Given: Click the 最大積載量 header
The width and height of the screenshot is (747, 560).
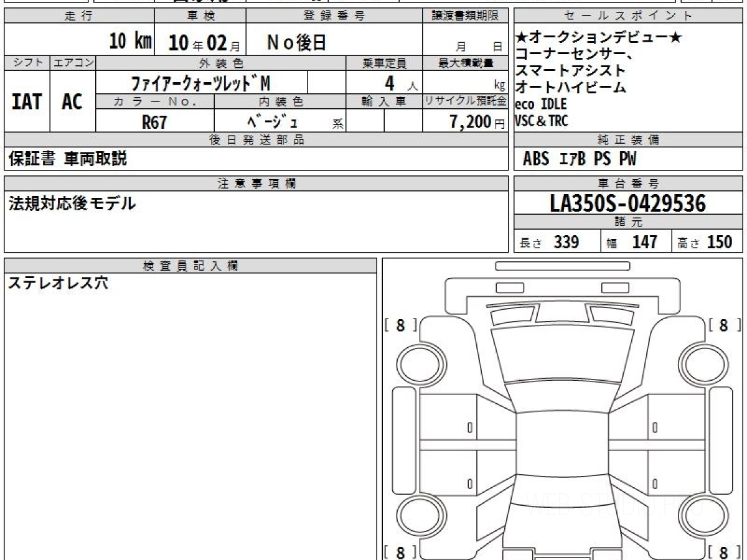Looking at the screenshot, I should pyautogui.click(x=466, y=63).
